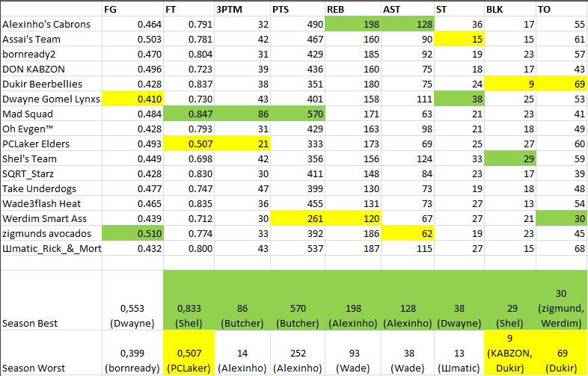The width and height of the screenshot is (588, 376).
Task: Select the 0.837 FT cell
Action: tap(189, 84)
